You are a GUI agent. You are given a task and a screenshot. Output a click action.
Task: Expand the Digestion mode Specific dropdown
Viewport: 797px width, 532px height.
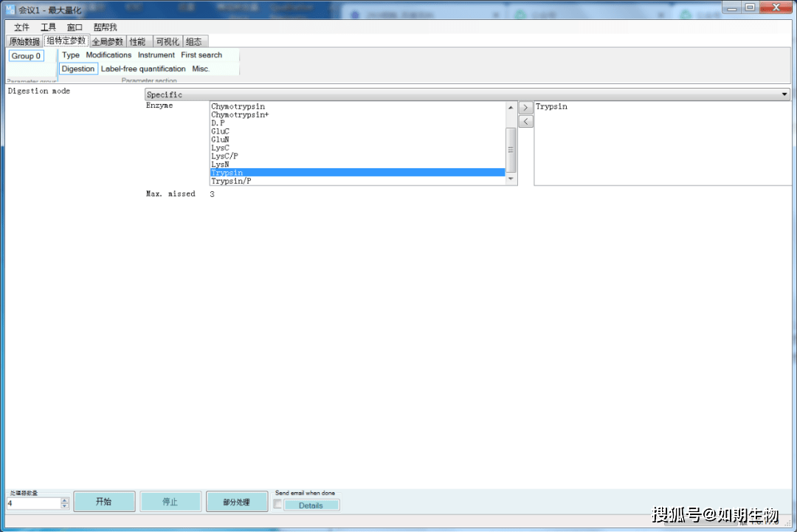(x=467, y=94)
